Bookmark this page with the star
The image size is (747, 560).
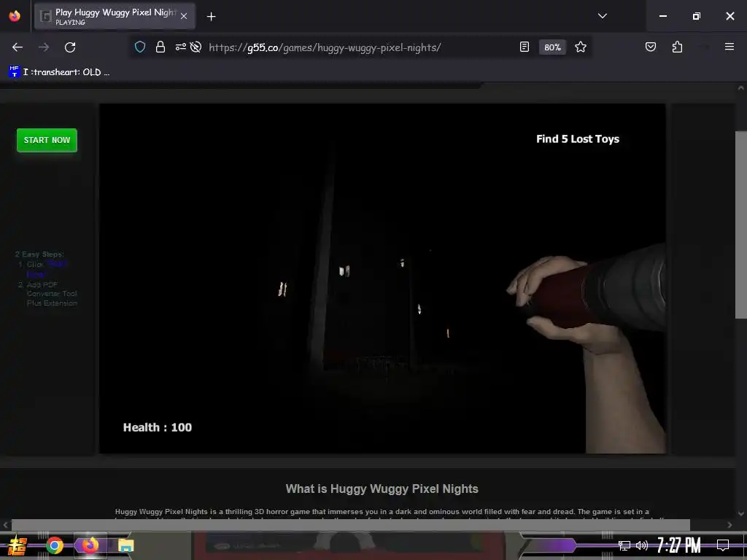(x=580, y=47)
